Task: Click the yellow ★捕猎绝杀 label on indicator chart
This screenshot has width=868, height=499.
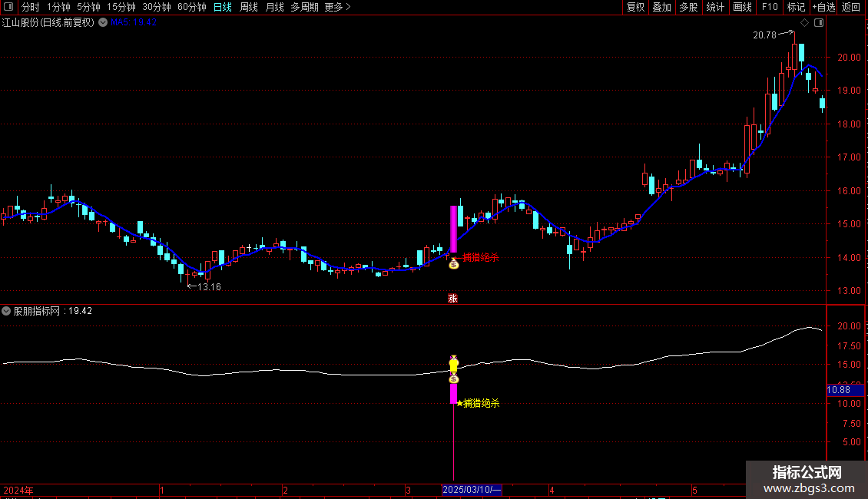Action: (x=478, y=403)
